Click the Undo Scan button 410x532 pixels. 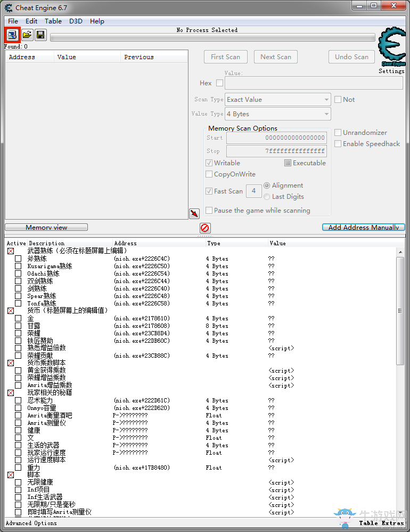point(352,57)
